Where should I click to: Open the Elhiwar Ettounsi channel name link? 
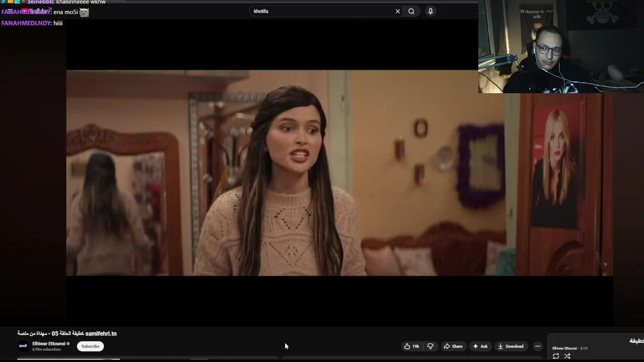point(49,344)
